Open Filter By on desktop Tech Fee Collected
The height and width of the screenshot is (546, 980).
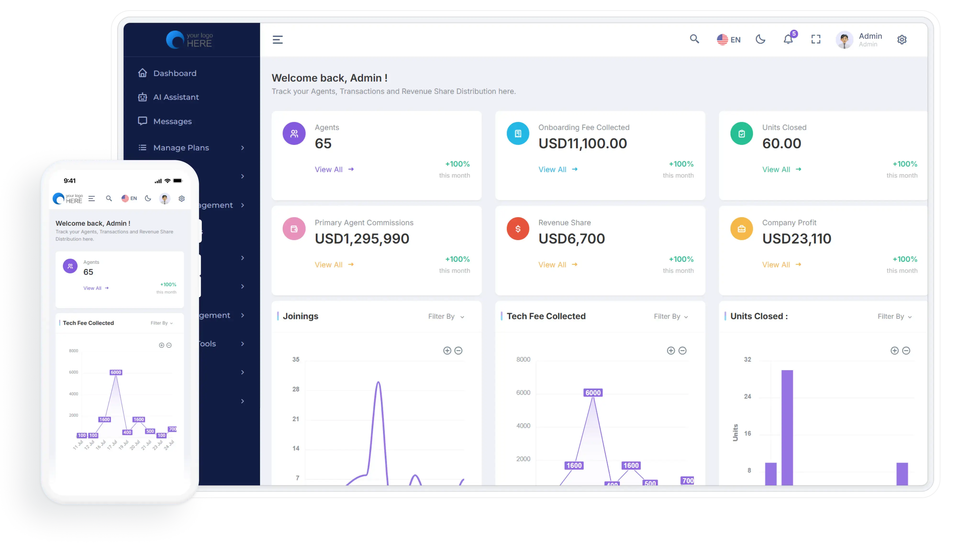pos(671,316)
